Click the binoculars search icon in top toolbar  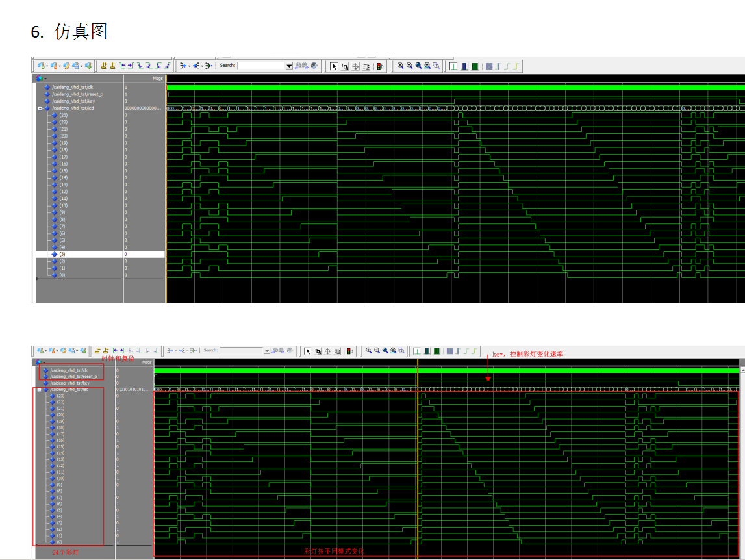pos(298,66)
